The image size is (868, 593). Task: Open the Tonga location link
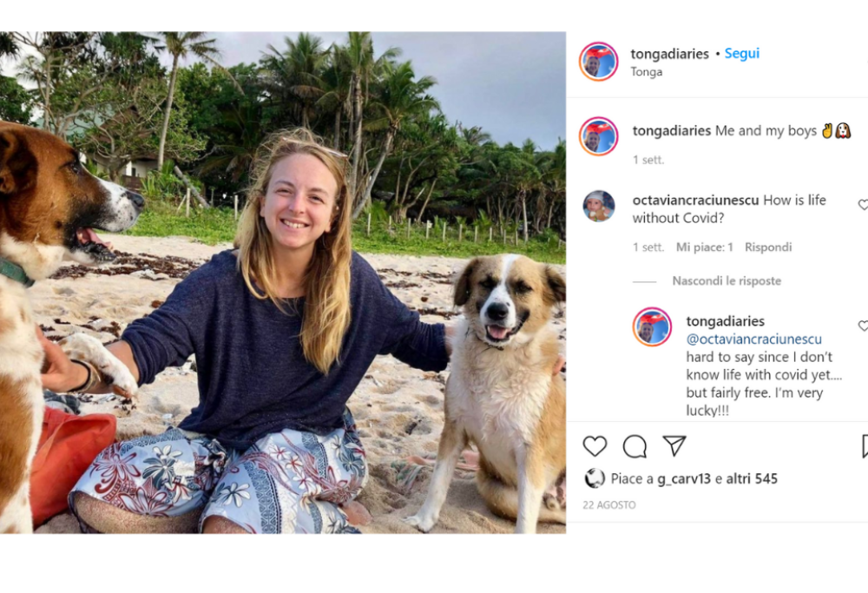pos(647,72)
